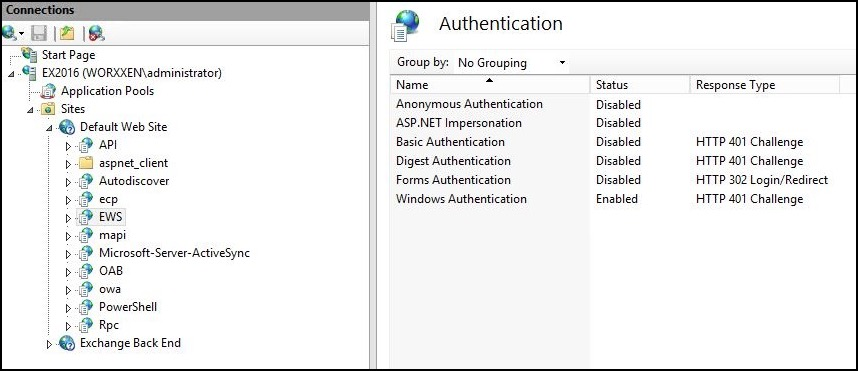Select the EWS tree item label
The height and width of the screenshot is (371, 858).
[111, 217]
